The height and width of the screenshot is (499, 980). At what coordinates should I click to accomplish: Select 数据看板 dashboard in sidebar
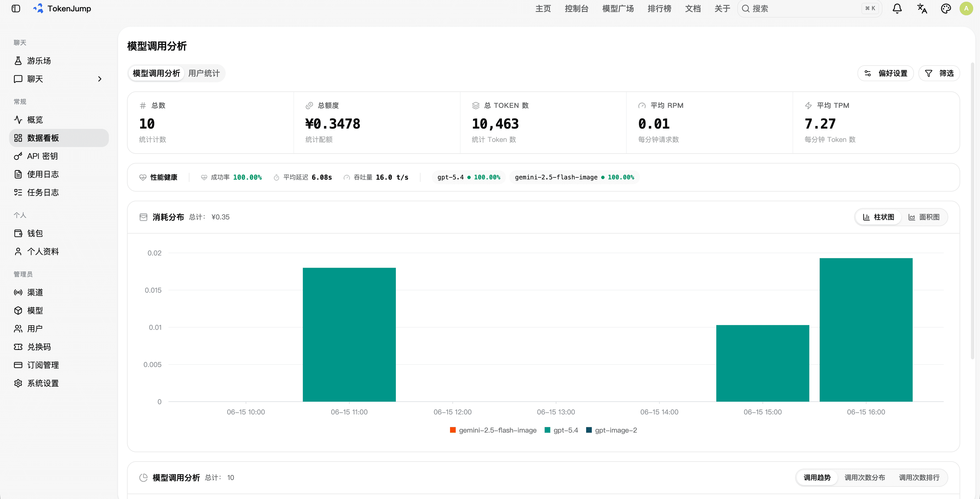click(x=59, y=138)
